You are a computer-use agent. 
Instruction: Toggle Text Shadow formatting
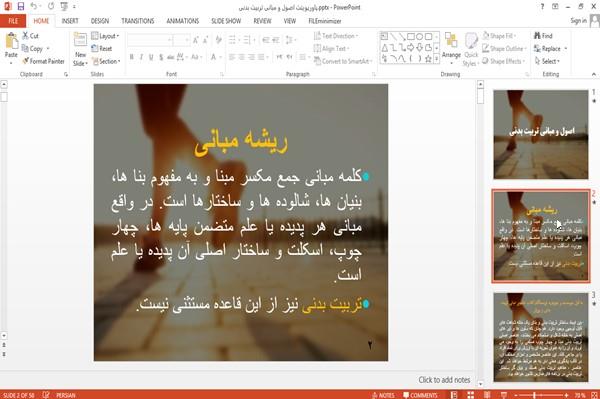click(x=161, y=57)
